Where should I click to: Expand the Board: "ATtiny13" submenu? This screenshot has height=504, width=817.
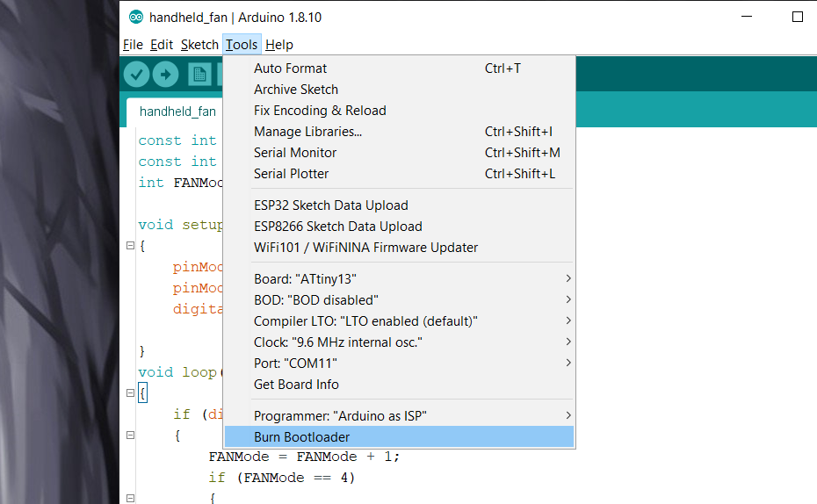pos(400,279)
